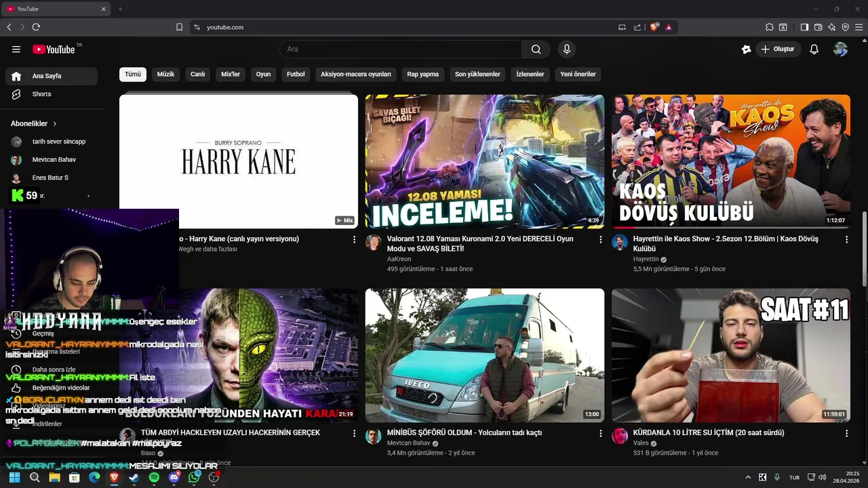Screen dimensions: 868x488
Task: Open Daha sonra izle in sidebar
Action: (x=52, y=370)
